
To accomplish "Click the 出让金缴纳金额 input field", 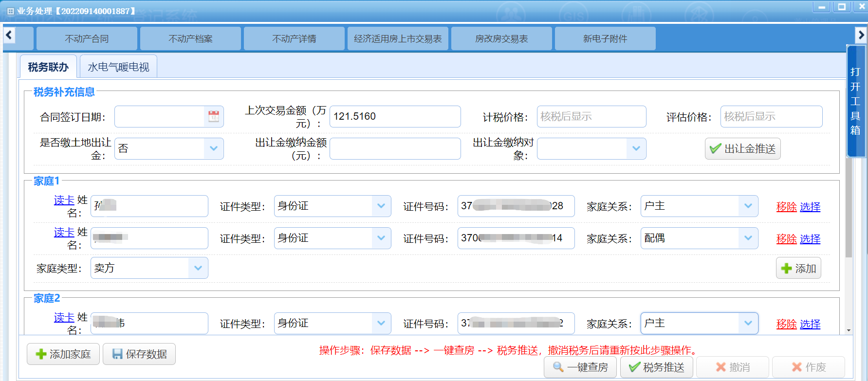I will click(395, 149).
